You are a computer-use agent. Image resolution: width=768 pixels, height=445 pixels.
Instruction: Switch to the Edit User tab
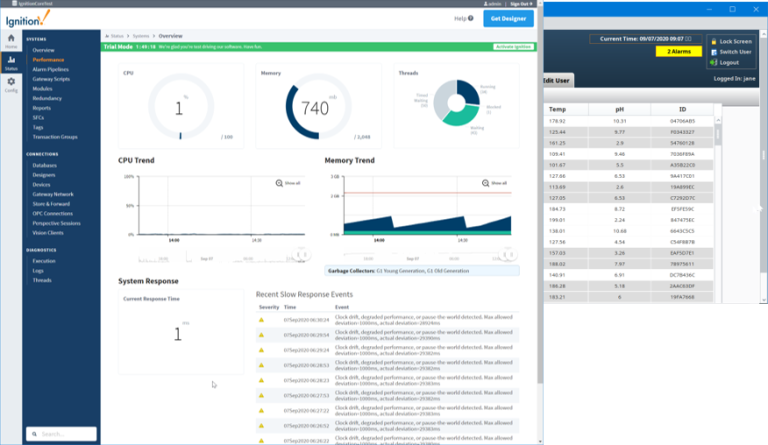pyautogui.click(x=556, y=79)
